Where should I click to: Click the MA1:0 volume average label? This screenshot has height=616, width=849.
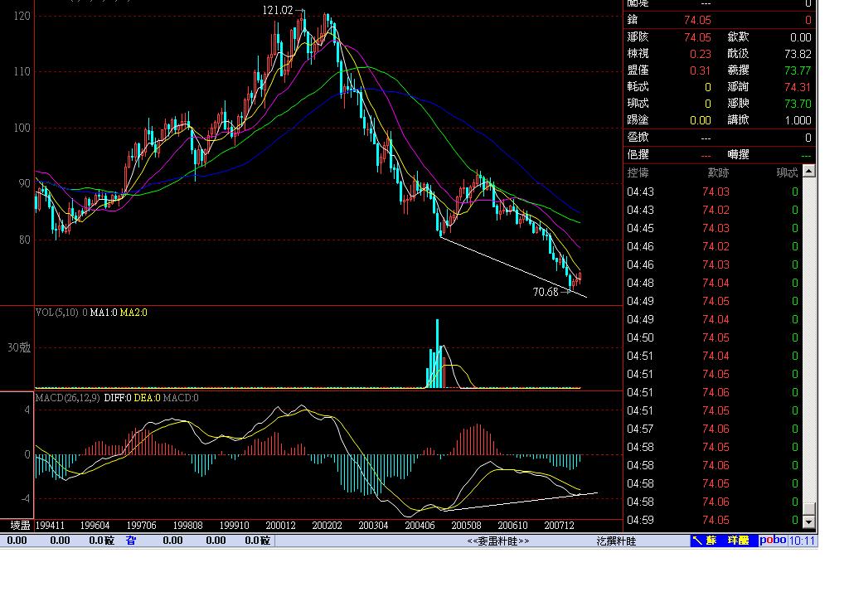coord(104,313)
